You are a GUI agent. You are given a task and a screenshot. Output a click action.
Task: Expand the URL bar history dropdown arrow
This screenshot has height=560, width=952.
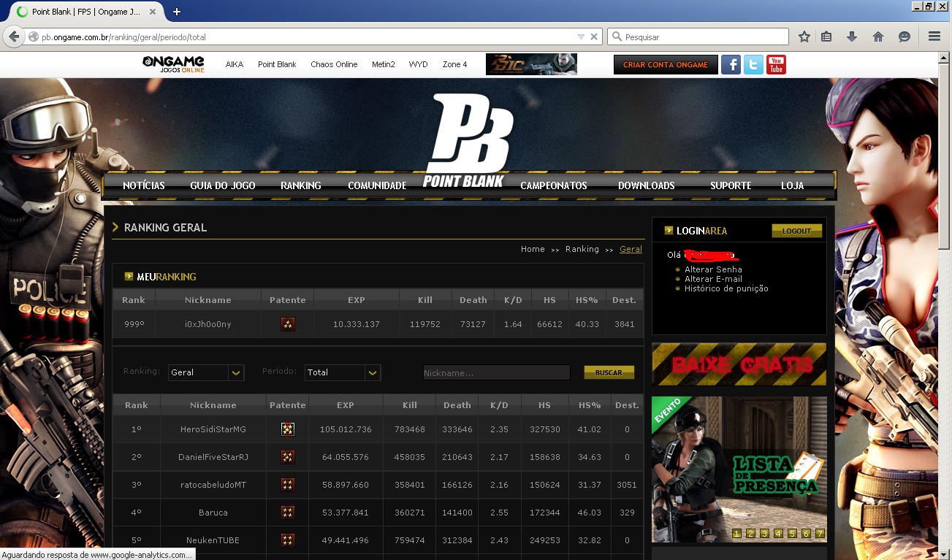pyautogui.click(x=581, y=37)
